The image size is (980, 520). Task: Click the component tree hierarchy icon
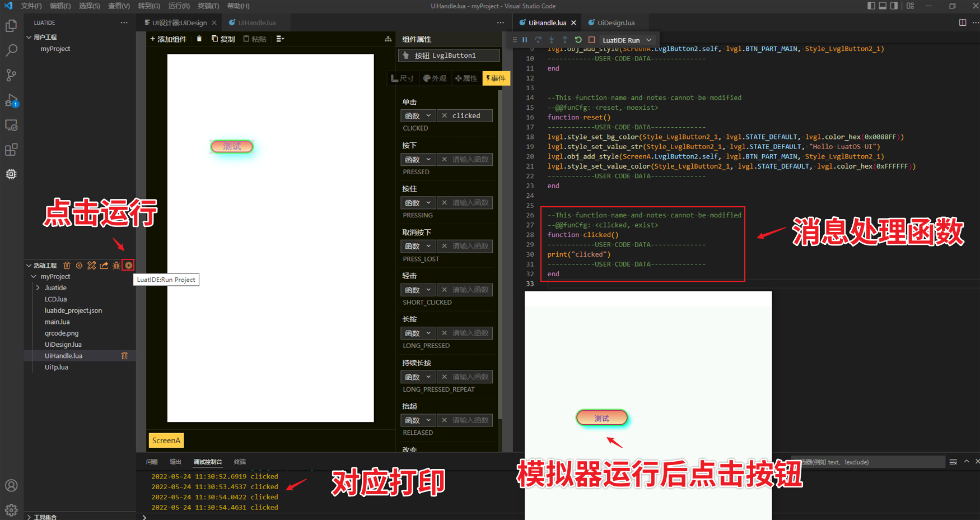point(388,39)
